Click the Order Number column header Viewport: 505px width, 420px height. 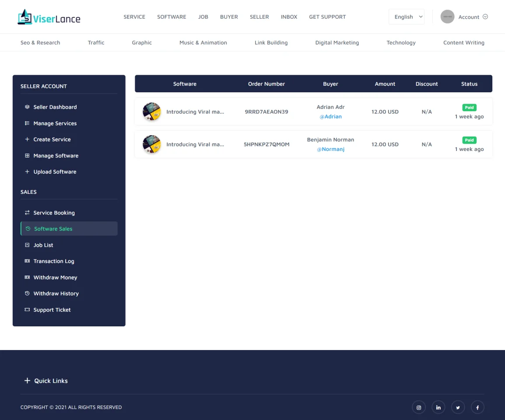[x=267, y=84]
